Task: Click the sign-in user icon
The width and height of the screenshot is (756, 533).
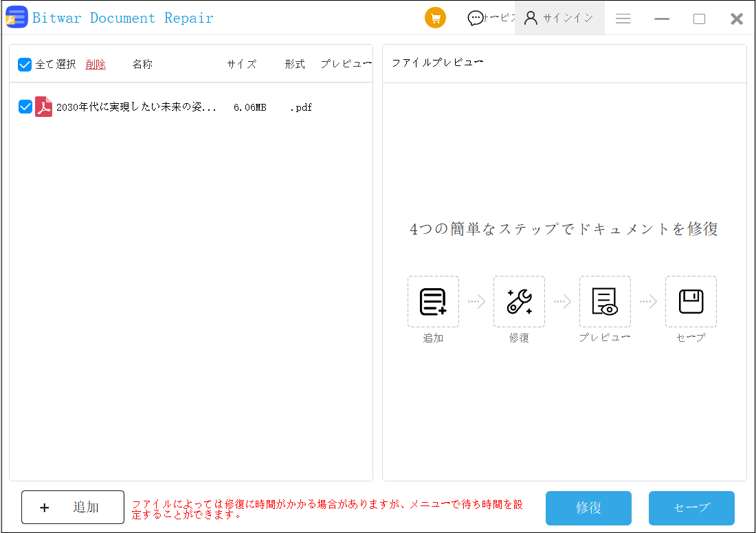Action: 531,19
